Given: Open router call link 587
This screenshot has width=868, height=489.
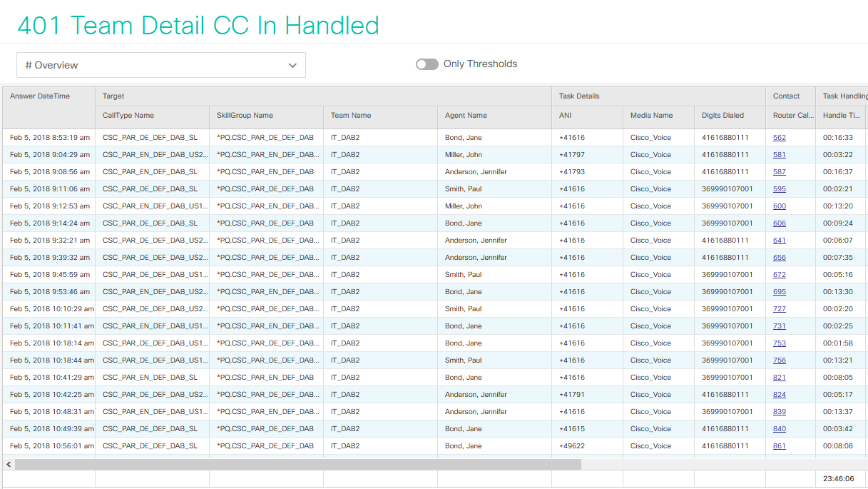Looking at the screenshot, I should click(779, 172).
